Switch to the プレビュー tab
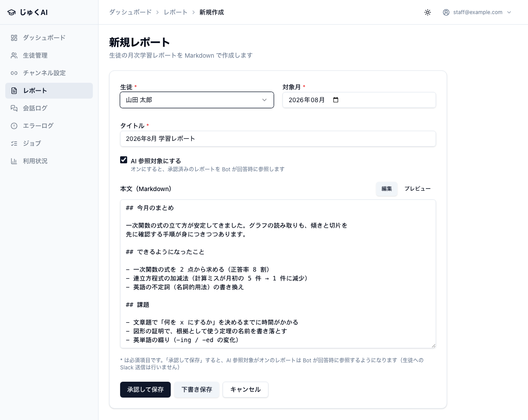528x420 pixels. pyautogui.click(x=418, y=189)
